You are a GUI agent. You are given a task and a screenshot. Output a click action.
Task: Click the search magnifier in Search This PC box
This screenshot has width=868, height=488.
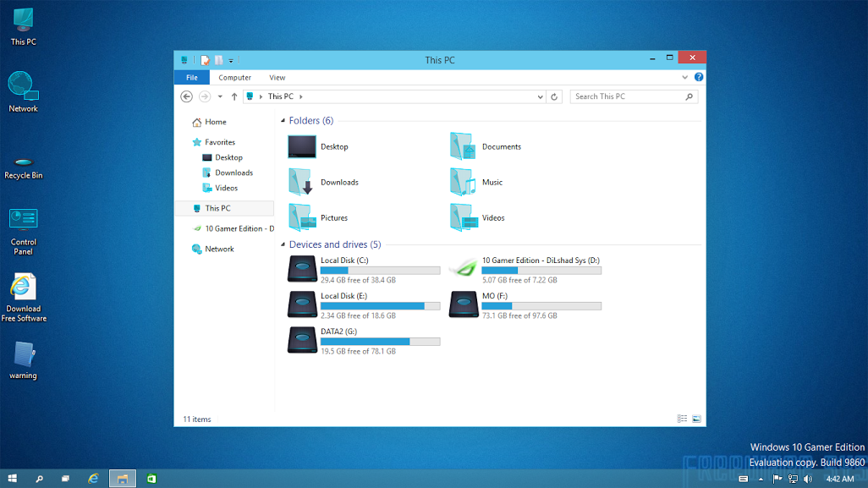click(x=689, y=96)
